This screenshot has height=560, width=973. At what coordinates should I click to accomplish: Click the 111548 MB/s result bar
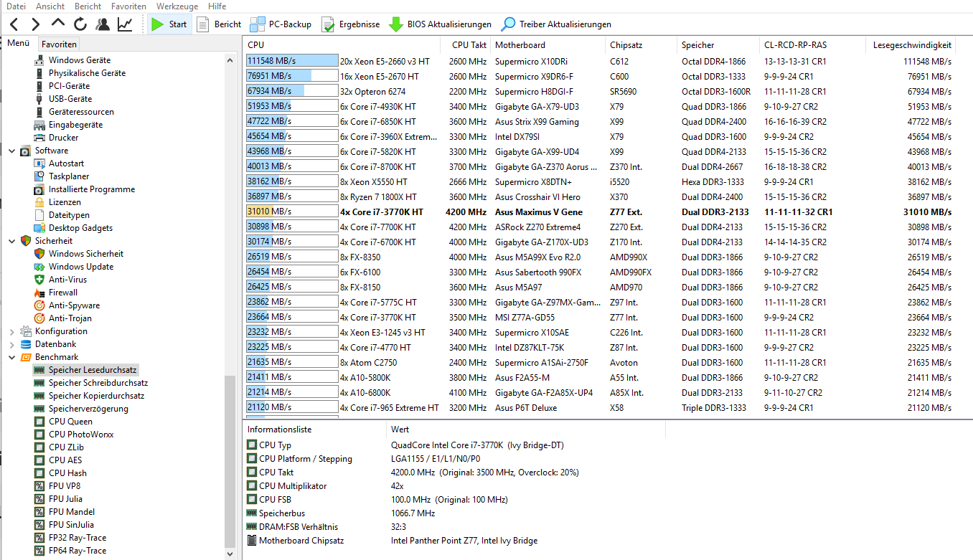(292, 61)
